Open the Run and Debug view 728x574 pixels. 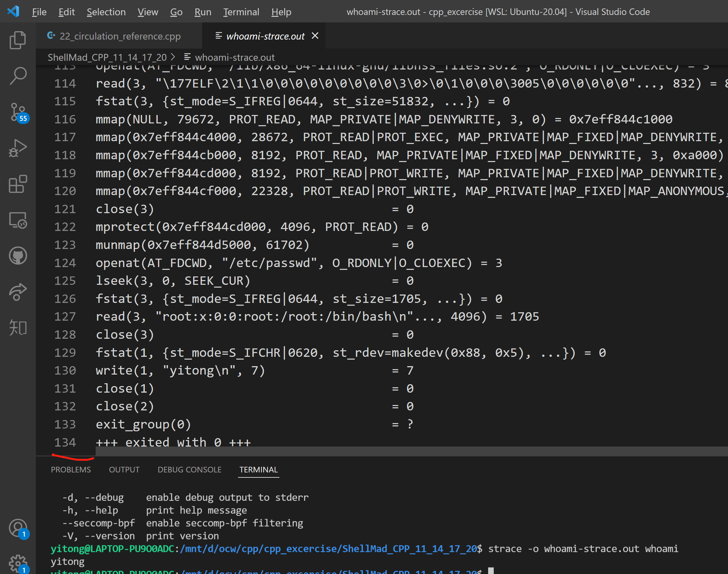[18, 148]
